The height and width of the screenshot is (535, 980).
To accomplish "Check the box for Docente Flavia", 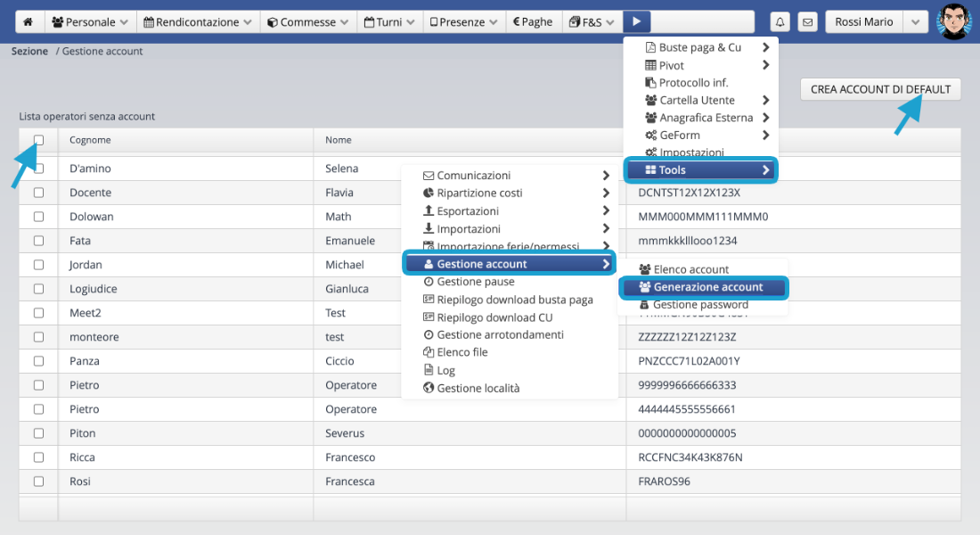I will [x=38, y=193].
